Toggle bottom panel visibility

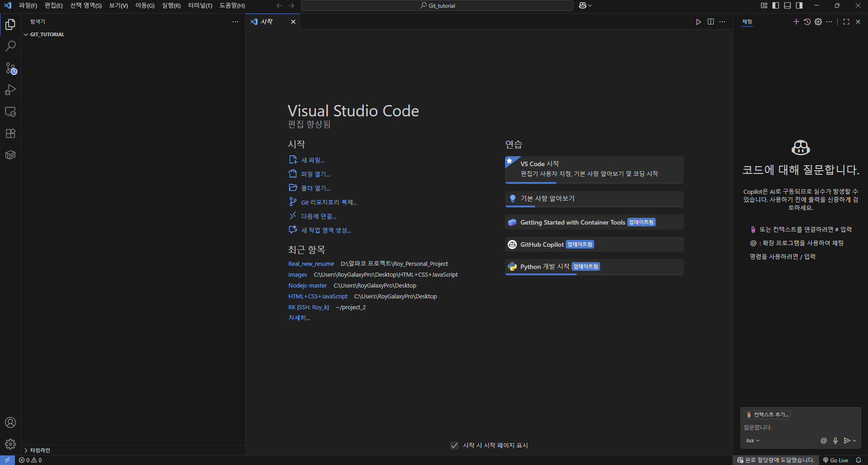pos(787,5)
